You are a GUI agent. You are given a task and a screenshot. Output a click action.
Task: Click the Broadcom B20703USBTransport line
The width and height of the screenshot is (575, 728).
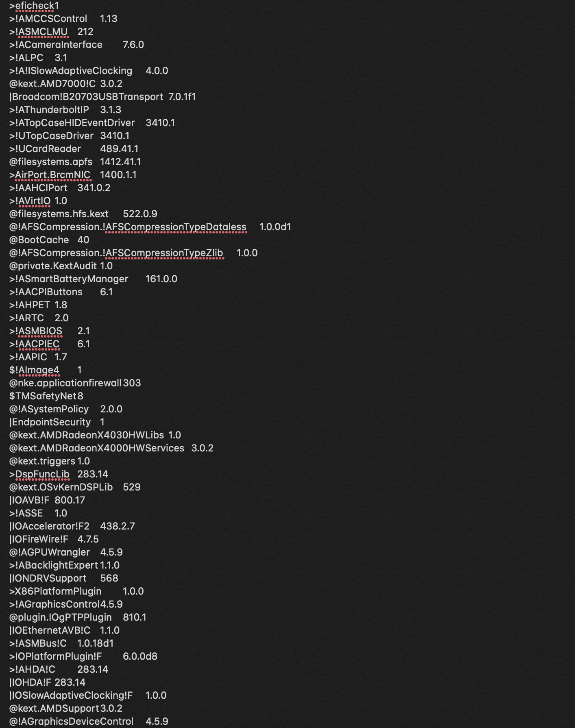(87, 97)
